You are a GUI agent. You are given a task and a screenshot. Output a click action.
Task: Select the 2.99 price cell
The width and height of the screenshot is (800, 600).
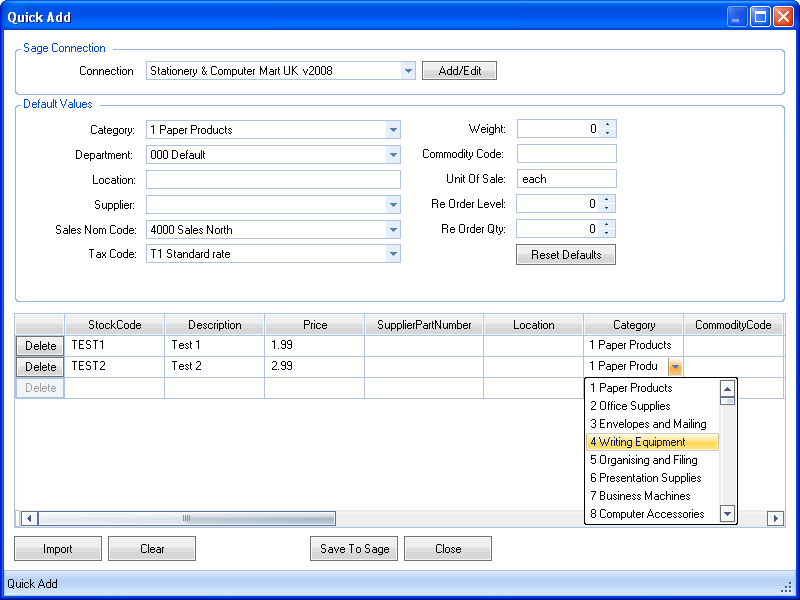tap(314, 366)
